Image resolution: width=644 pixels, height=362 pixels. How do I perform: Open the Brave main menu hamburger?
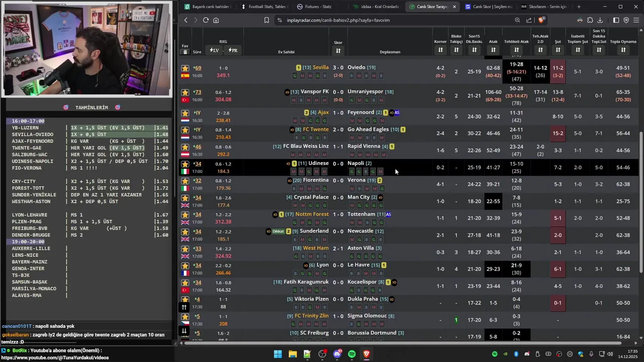(x=636, y=20)
